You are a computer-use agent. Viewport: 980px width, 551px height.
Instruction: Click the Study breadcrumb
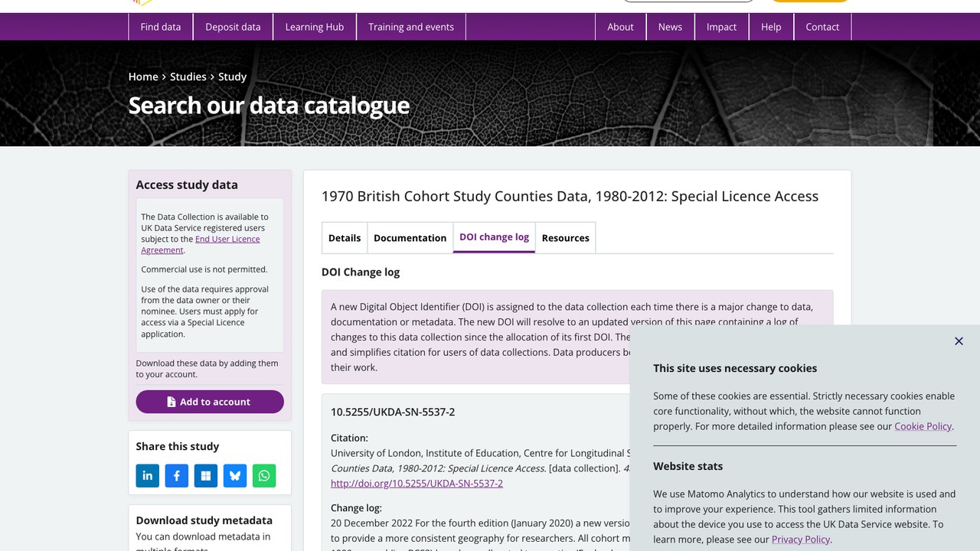point(232,77)
